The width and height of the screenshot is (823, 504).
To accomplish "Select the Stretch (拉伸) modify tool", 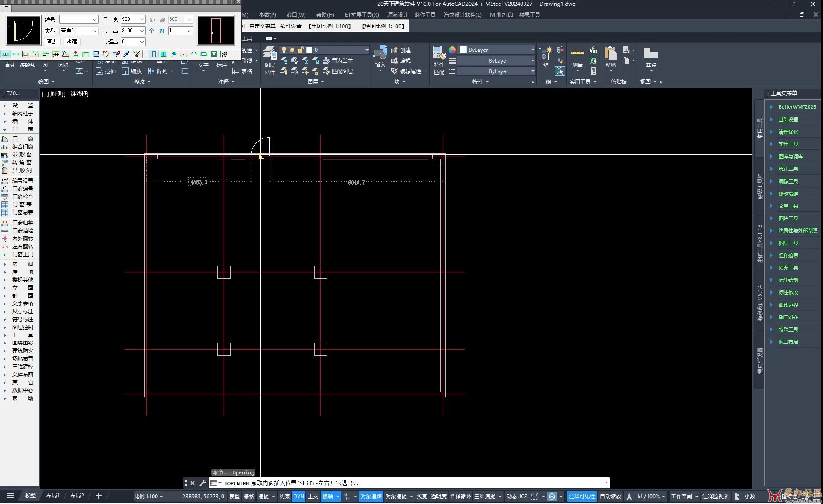I will click(x=106, y=71).
